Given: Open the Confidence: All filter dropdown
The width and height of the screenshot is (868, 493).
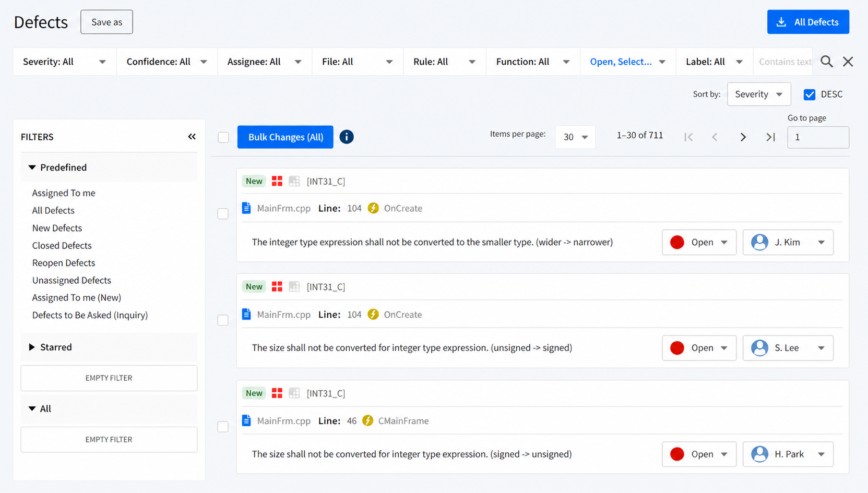Looking at the screenshot, I should tap(167, 62).
